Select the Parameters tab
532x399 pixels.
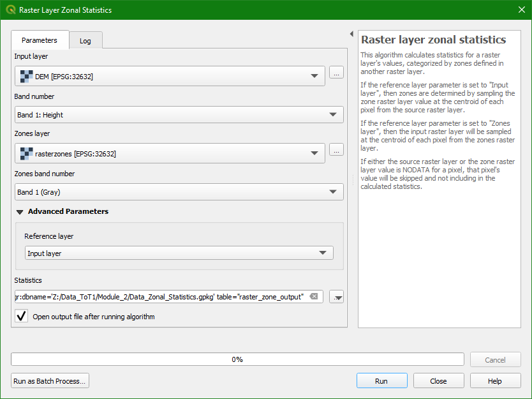coord(40,40)
